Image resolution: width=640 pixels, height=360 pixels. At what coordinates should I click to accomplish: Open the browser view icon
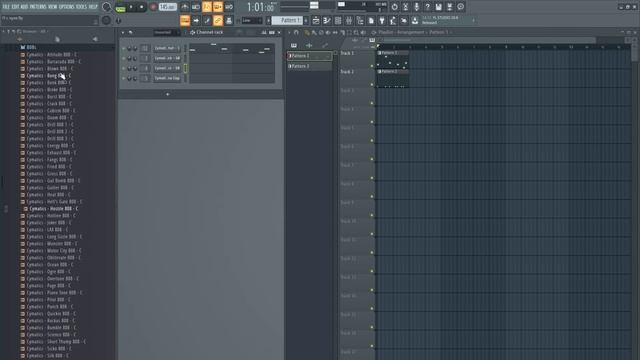coord(360,20)
